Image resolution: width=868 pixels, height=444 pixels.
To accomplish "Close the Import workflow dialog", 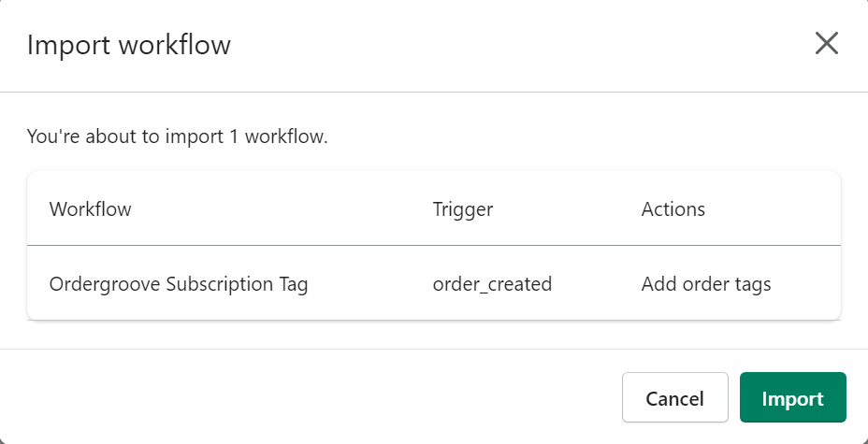I will pos(826,44).
